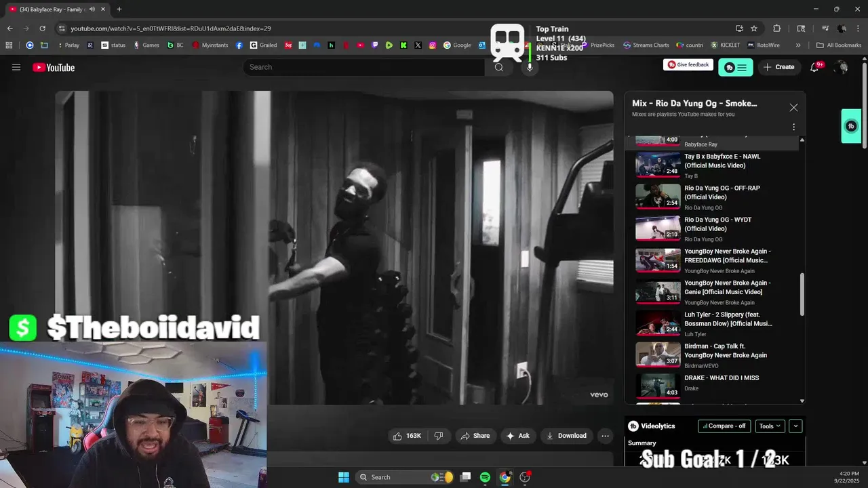Dislike the video
Screen dimensions: 868x488
pyautogui.click(x=439, y=436)
